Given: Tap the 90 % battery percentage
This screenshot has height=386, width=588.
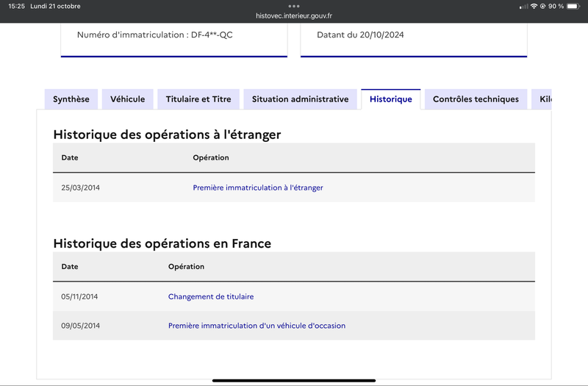Looking at the screenshot, I should [556, 6].
